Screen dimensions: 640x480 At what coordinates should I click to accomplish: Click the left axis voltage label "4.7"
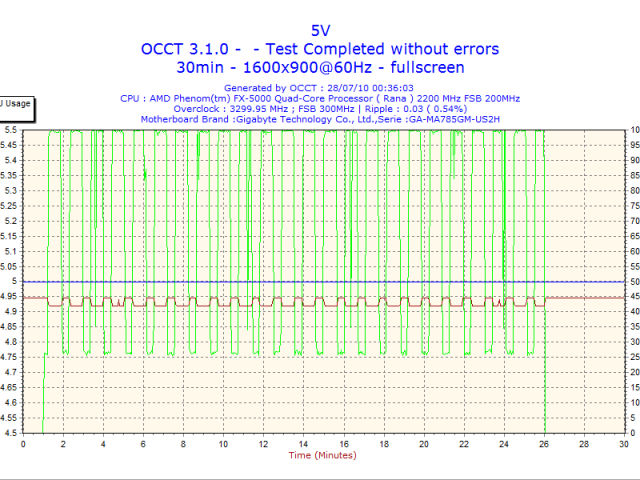pyautogui.click(x=11, y=372)
